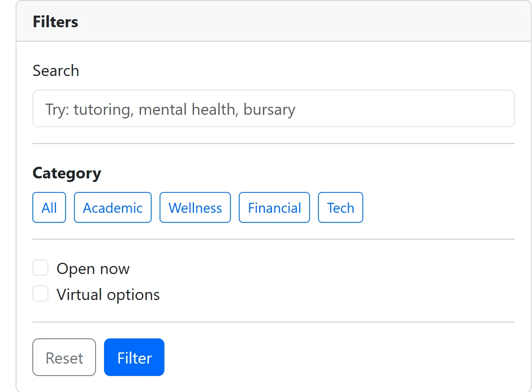Apply filters using the Filter button
The height and width of the screenshot is (392, 532).
tap(134, 357)
